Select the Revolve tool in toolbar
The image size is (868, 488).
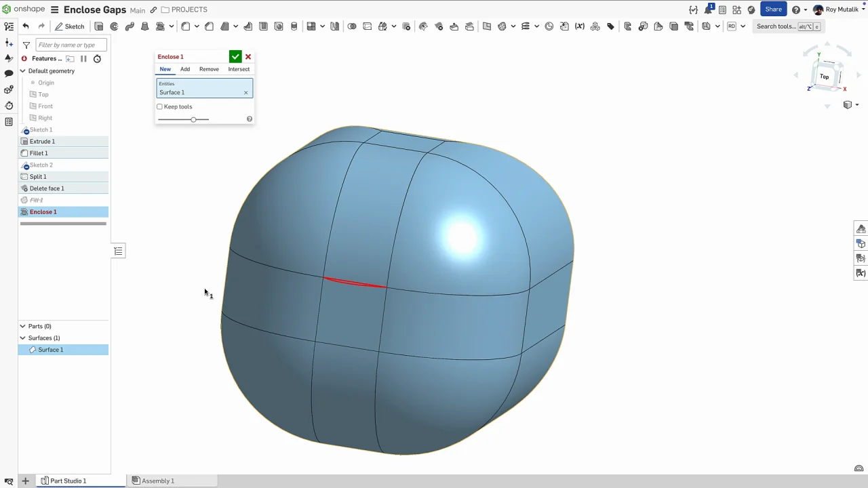[x=114, y=26]
